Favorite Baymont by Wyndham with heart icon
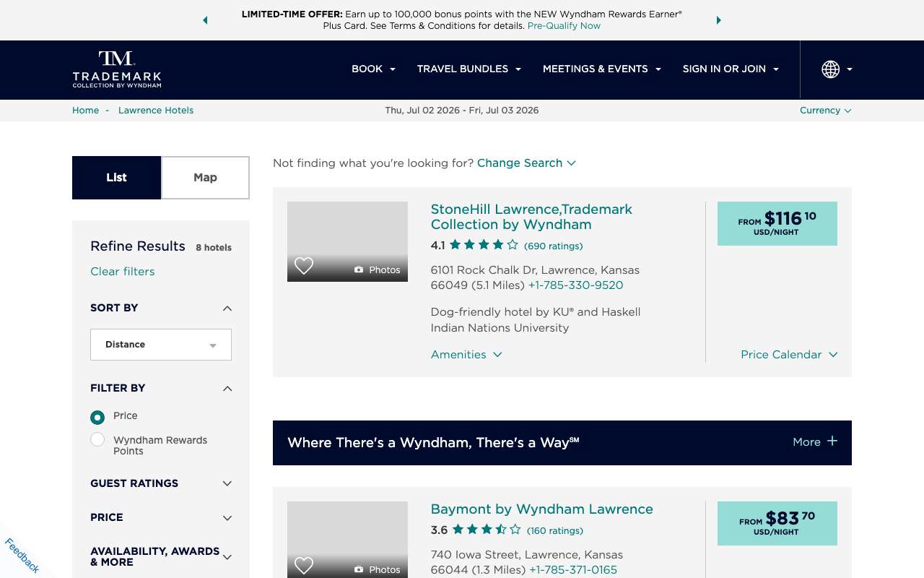The width and height of the screenshot is (924, 578). coord(304,566)
